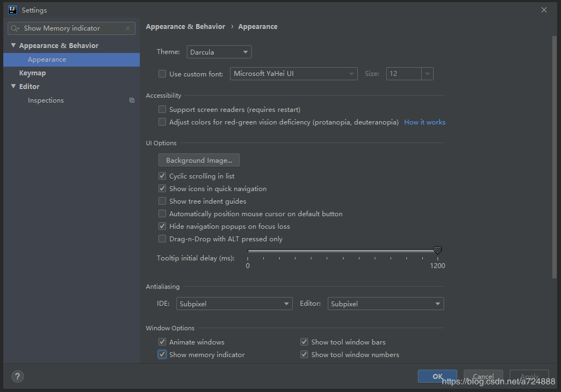Open the Theme dropdown showing Darcula
The image size is (561, 392).
tap(219, 52)
